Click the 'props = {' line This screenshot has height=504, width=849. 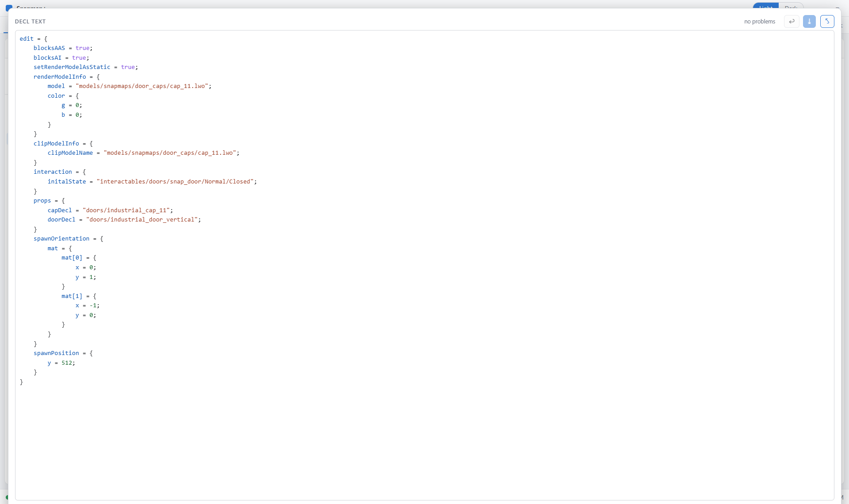pyautogui.click(x=49, y=201)
